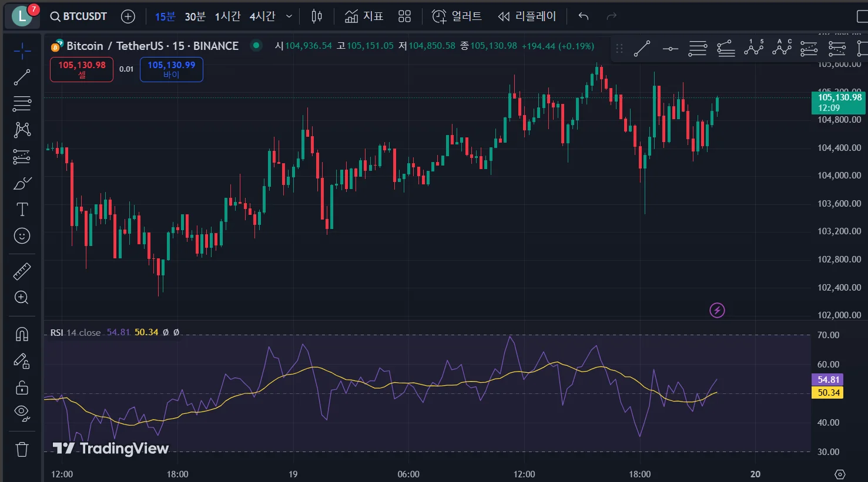Expand the timeframe interval dropdown
This screenshot has width=868, height=482.
point(289,16)
